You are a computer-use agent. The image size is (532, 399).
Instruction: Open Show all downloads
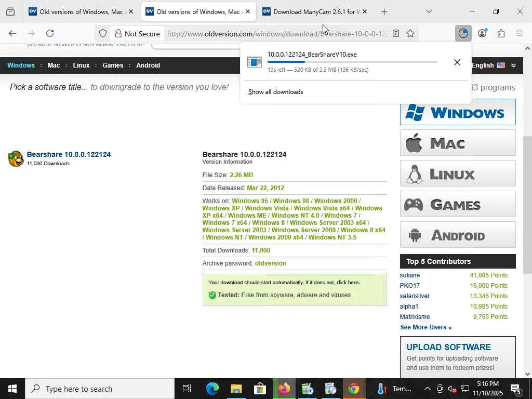275,92
